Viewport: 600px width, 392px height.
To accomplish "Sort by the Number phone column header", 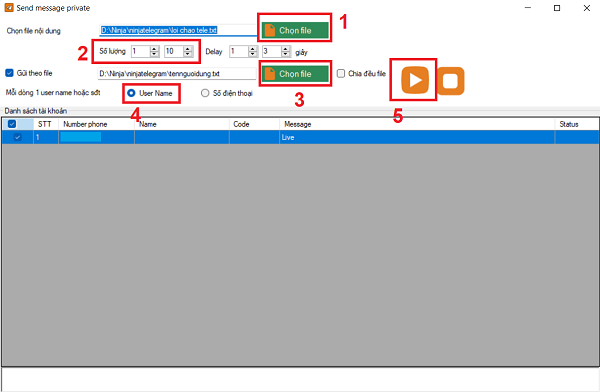I will coord(96,124).
